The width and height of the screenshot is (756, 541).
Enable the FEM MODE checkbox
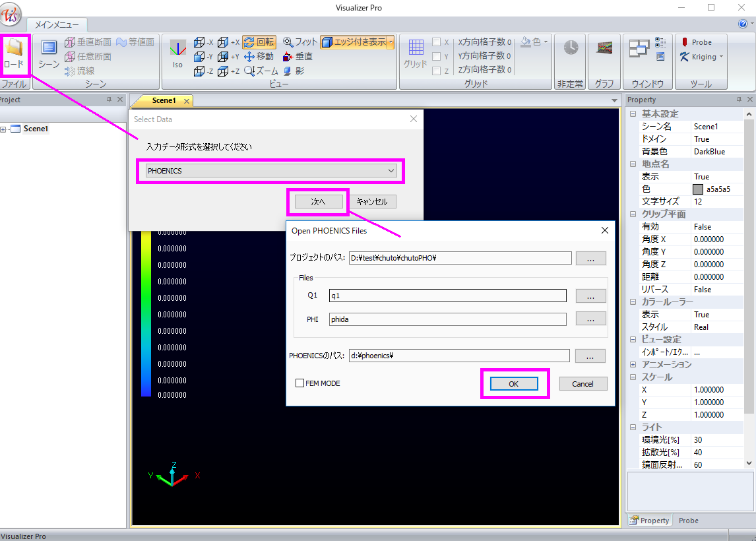pyautogui.click(x=300, y=383)
